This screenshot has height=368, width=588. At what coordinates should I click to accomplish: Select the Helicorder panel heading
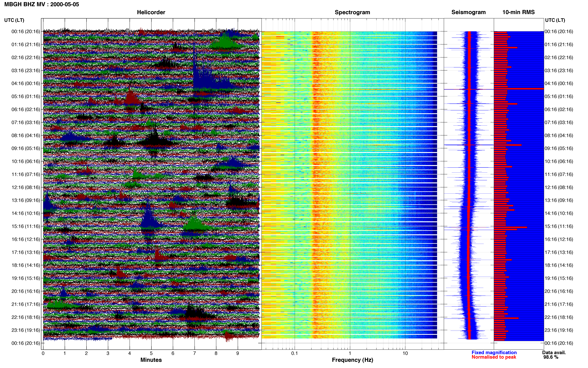point(151,12)
